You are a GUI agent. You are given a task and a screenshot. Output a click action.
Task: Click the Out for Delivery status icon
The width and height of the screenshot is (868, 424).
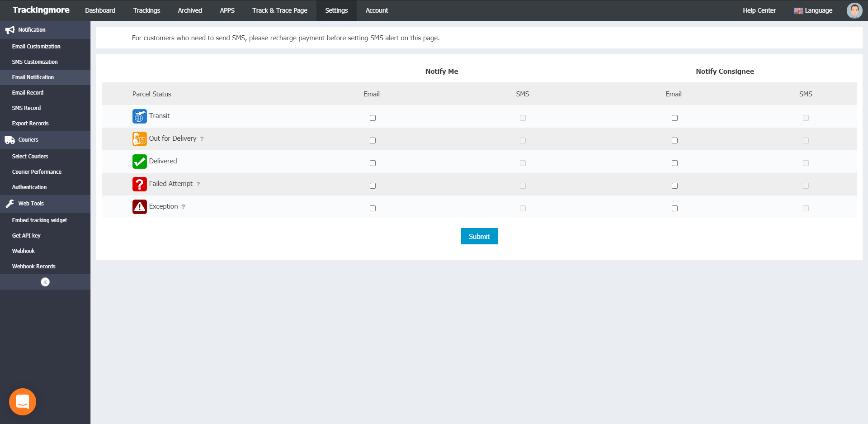(x=140, y=139)
